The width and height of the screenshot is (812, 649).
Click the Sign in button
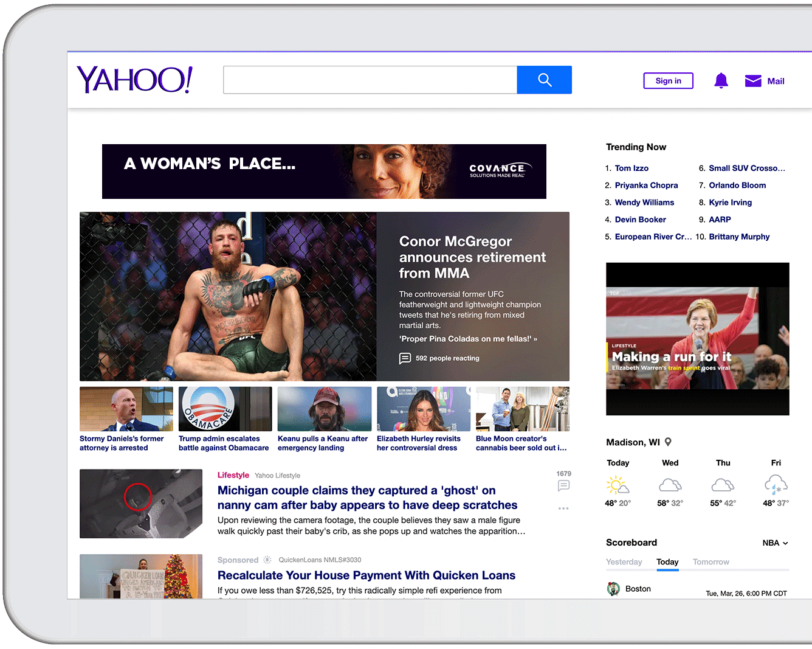pyautogui.click(x=669, y=81)
